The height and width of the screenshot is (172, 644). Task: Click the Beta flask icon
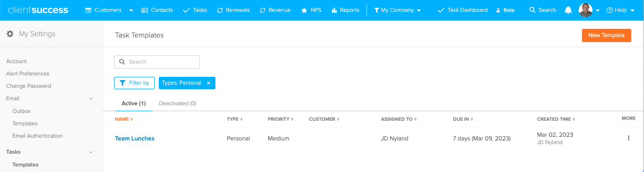(498, 10)
